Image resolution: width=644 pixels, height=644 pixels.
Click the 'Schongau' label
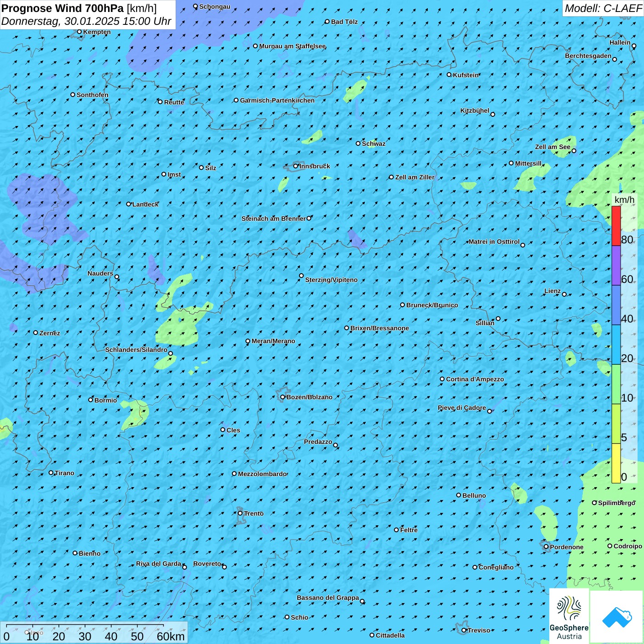point(215,6)
